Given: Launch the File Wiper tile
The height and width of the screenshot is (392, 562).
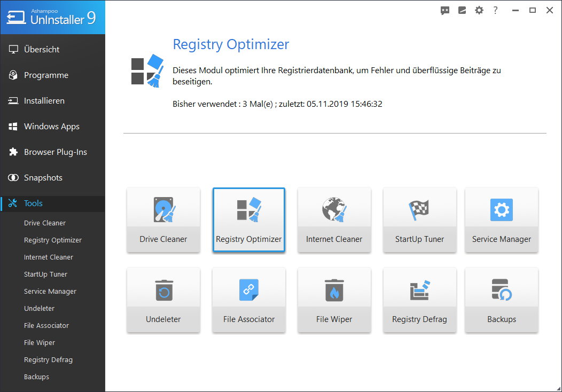Looking at the screenshot, I should 334,300.
